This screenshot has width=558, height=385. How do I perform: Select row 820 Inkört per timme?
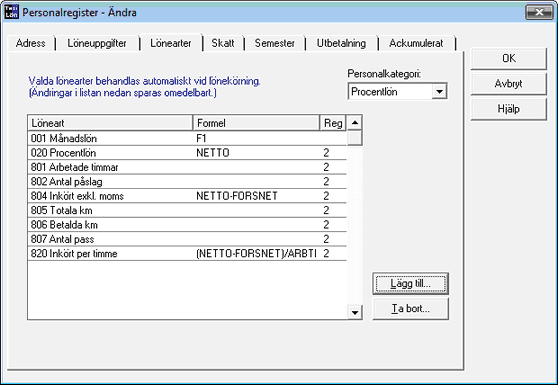tap(187, 254)
